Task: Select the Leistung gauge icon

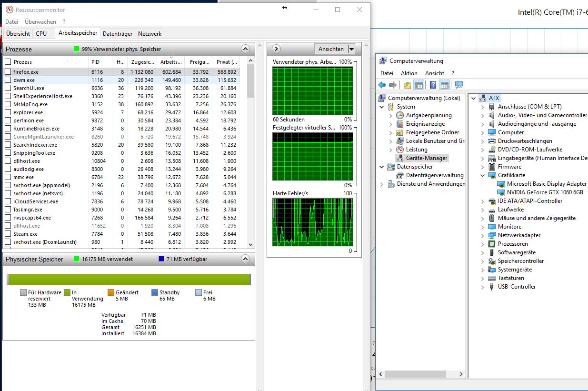Action: coord(400,150)
